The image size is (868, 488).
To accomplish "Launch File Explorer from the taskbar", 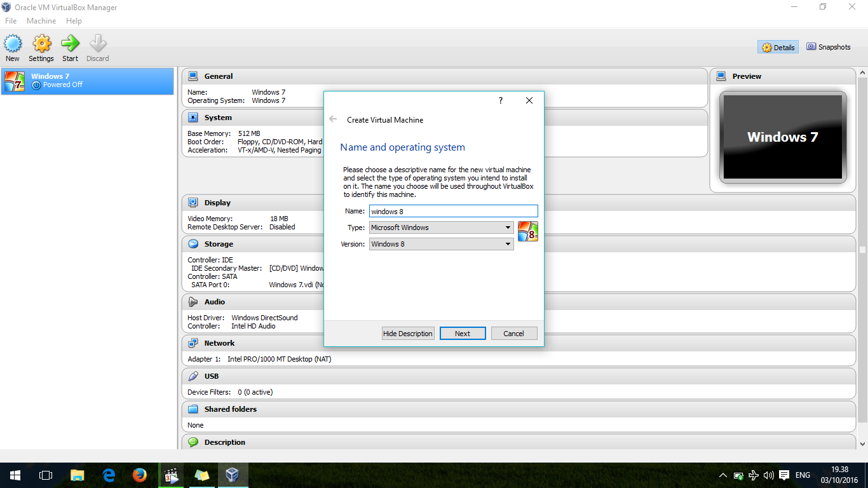I will [x=77, y=475].
